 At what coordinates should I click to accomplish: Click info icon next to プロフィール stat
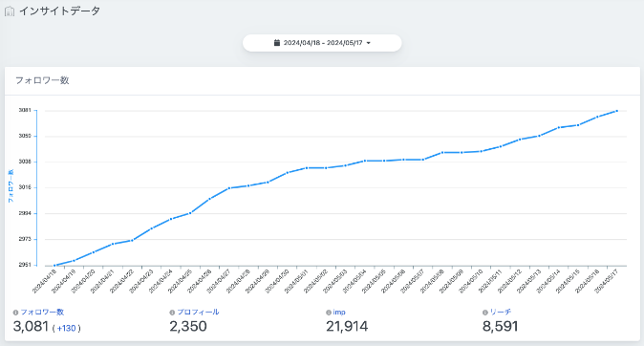[172, 313]
